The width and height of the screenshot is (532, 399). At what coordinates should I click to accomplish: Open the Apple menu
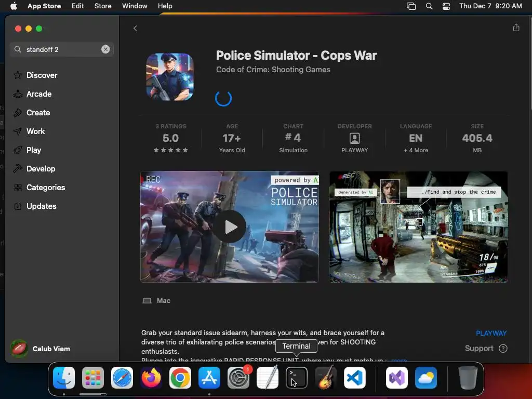(x=14, y=6)
